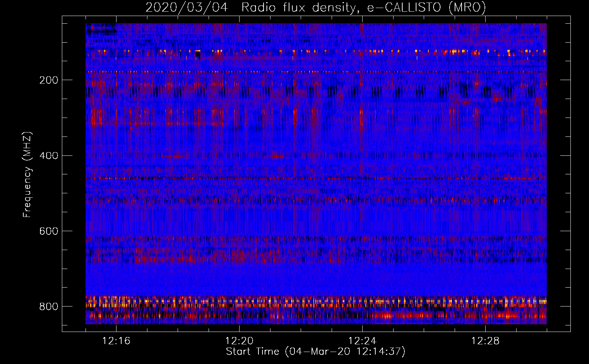Image resolution: width=589 pixels, height=364 pixels.
Task: Click the '600' frequency tick label
Action: (x=49, y=231)
